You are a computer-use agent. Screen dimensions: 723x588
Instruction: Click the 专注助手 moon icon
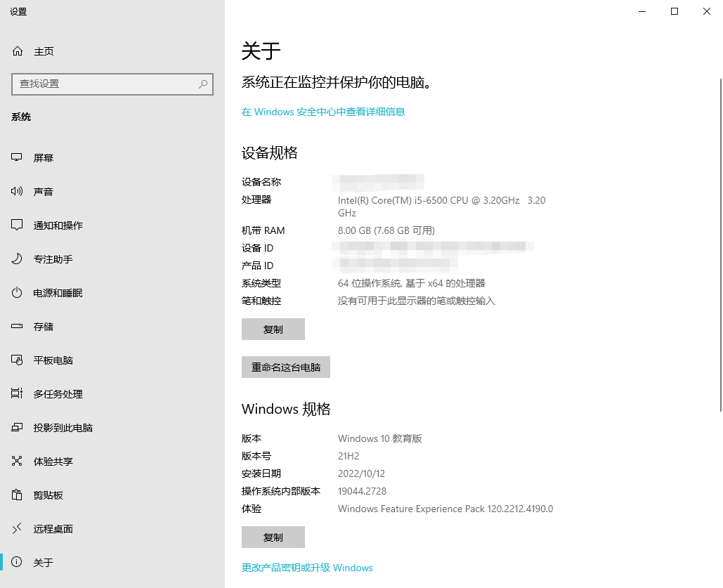17,259
